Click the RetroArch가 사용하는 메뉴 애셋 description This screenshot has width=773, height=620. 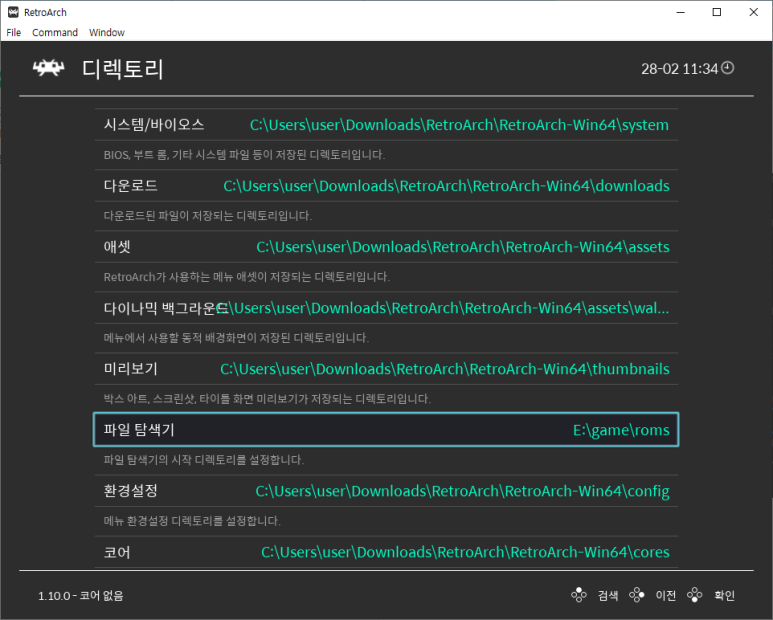click(246, 277)
